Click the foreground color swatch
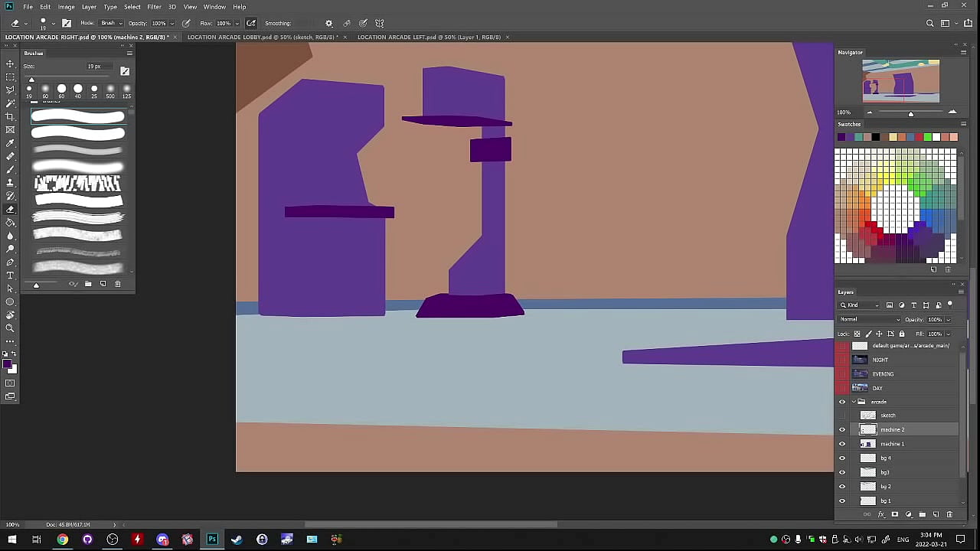 click(8, 365)
